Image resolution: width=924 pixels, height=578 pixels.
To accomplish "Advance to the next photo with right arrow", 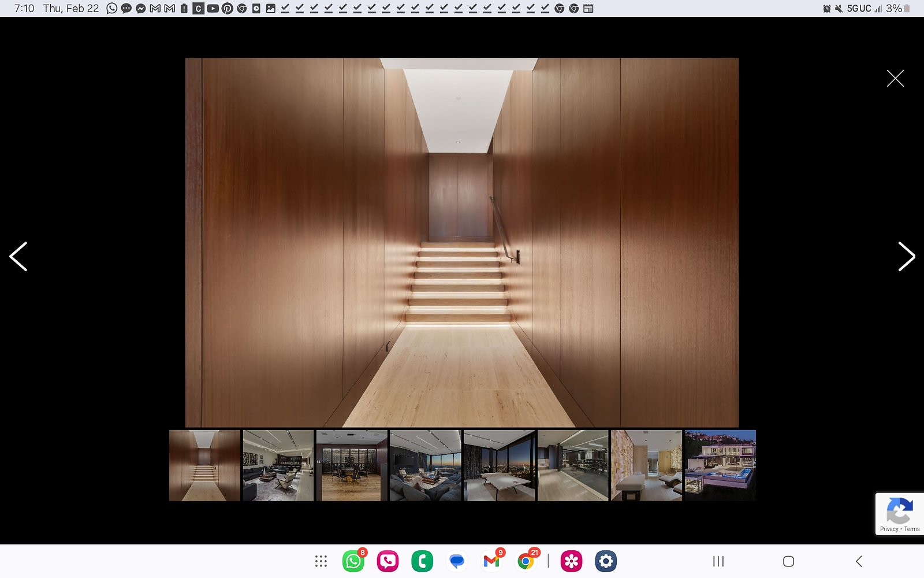I will tap(907, 257).
